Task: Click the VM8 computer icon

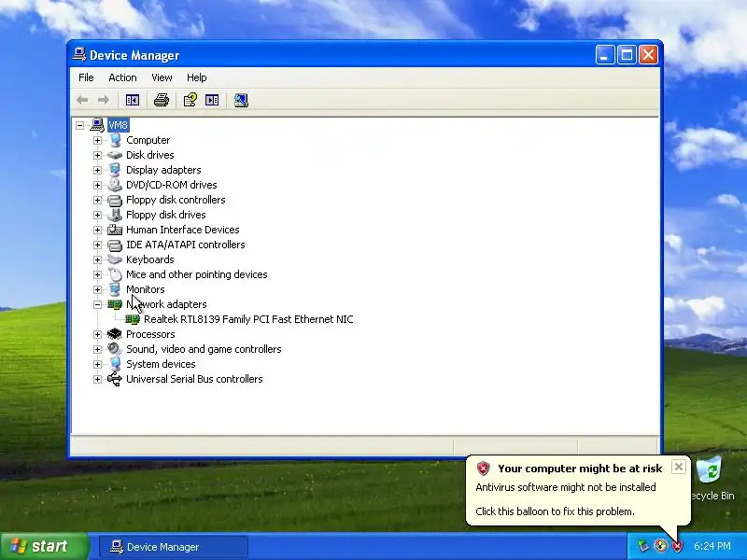Action: [97, 125]
